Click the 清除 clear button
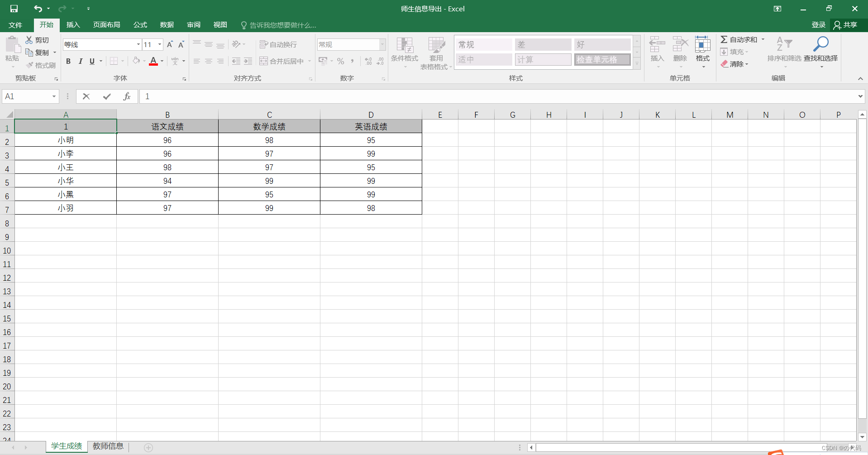The image size is (868, 455). click(734, 64)
